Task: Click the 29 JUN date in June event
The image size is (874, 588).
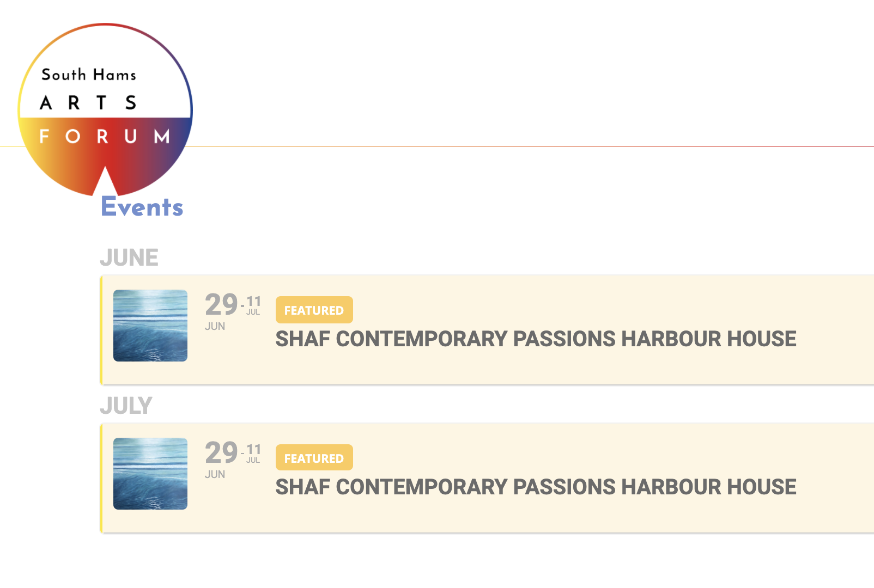Action: (221, 311)
